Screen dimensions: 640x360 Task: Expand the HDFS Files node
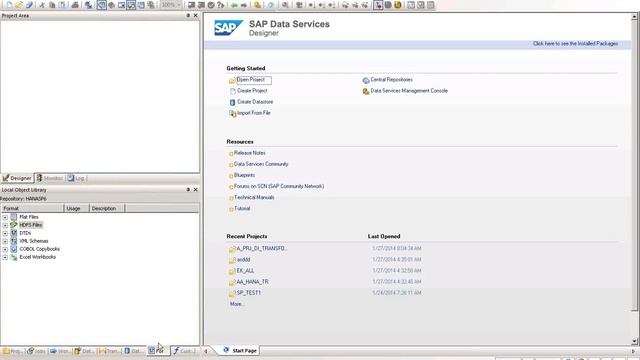(x=5, y=225)
